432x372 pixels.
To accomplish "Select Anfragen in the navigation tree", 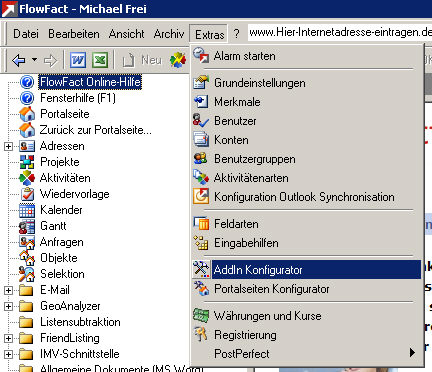I will pyautogui.click(x=61, y=242).
